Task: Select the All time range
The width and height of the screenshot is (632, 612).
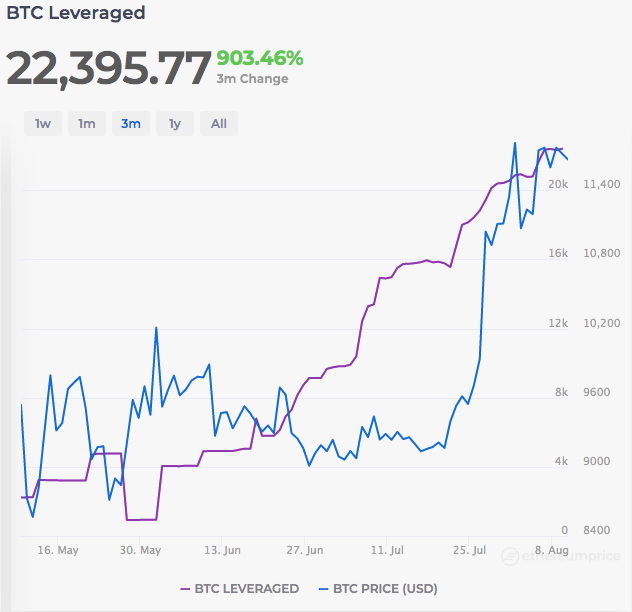Action: (x=219, y=123)
